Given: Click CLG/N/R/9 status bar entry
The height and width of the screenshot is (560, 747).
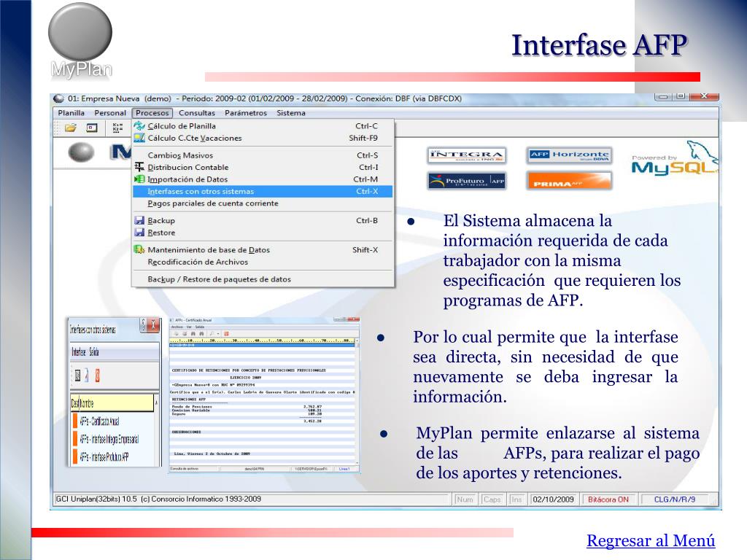Looking at the screenshot, I should [x=674, y=499].
